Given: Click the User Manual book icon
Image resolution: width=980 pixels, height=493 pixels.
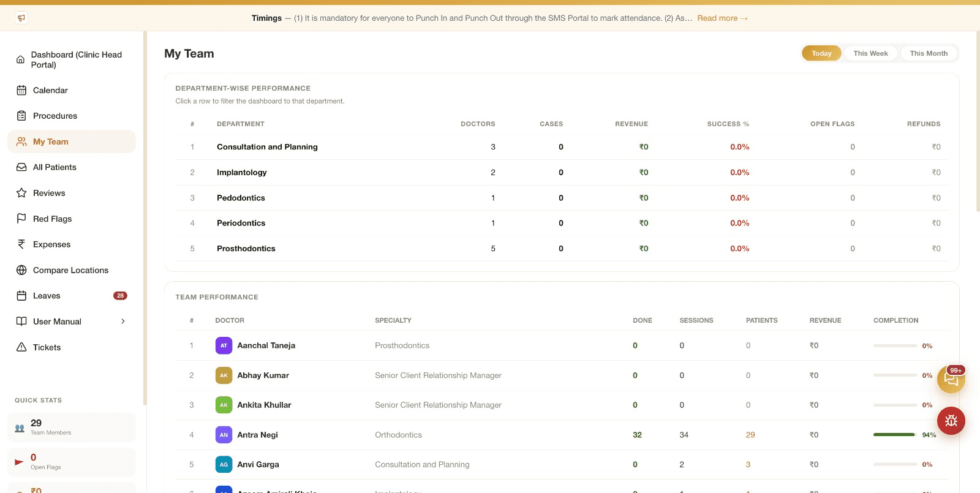Looking at the screenshot, I should point(21,322).
